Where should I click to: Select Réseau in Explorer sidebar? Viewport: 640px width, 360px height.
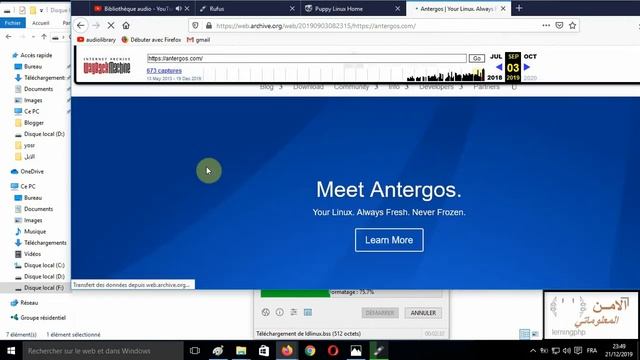pyautogui.click(x=29, y=303)
